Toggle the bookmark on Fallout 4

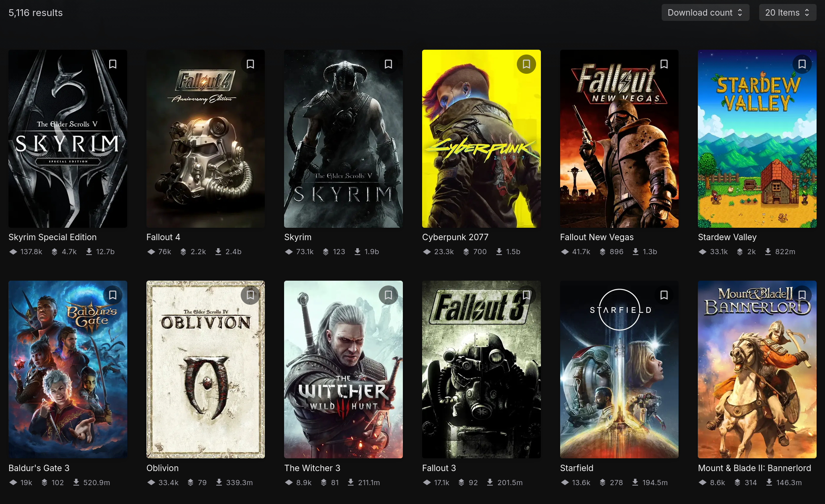(x=250, y=64)
